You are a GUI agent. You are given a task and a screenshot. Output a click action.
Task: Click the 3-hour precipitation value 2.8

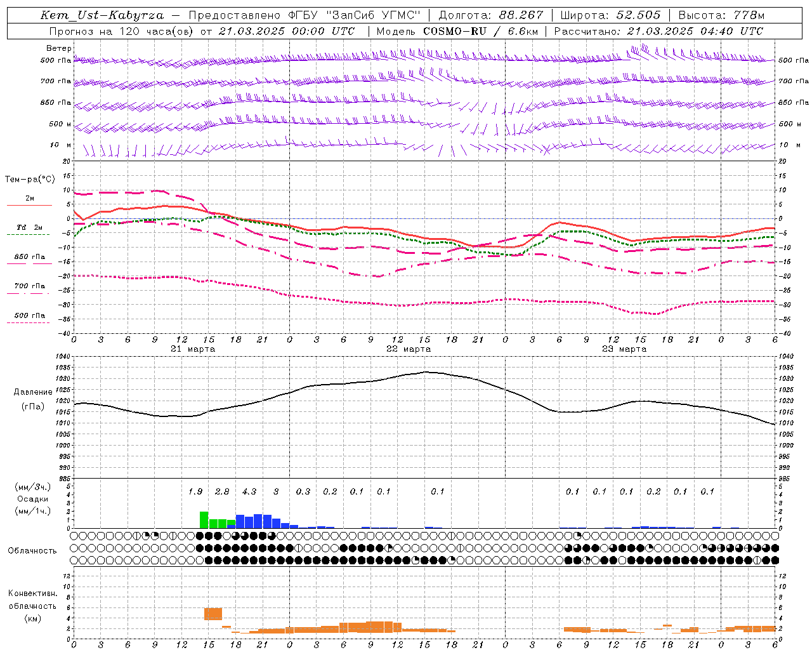tap(222, 491)
